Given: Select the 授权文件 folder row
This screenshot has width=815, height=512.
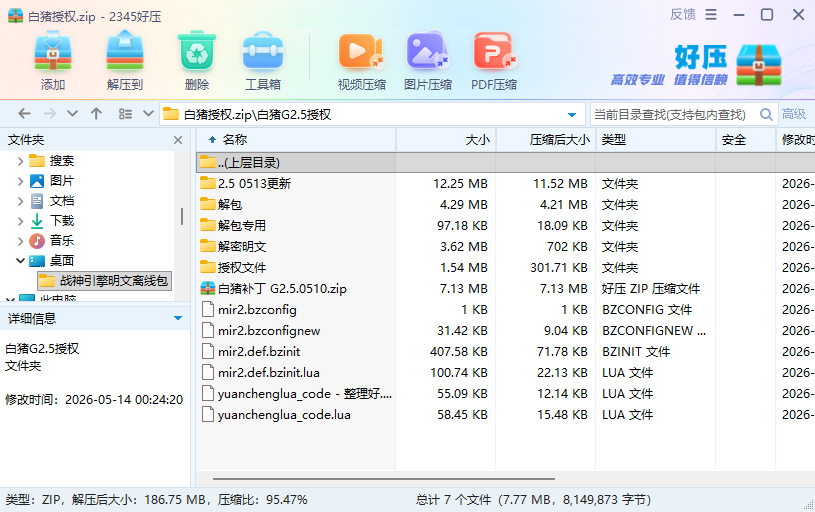Looking at the screenshot, I should coord(506,268).
